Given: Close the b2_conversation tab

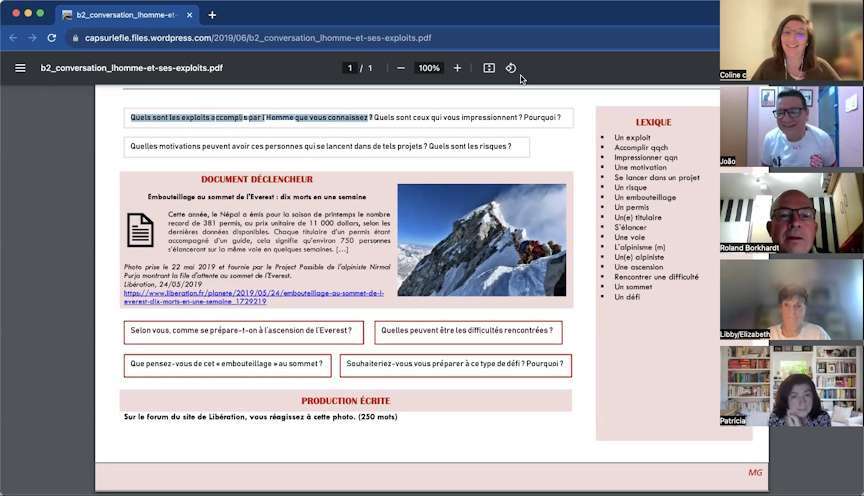Looking at the screenshot, I should pos(190,15).
